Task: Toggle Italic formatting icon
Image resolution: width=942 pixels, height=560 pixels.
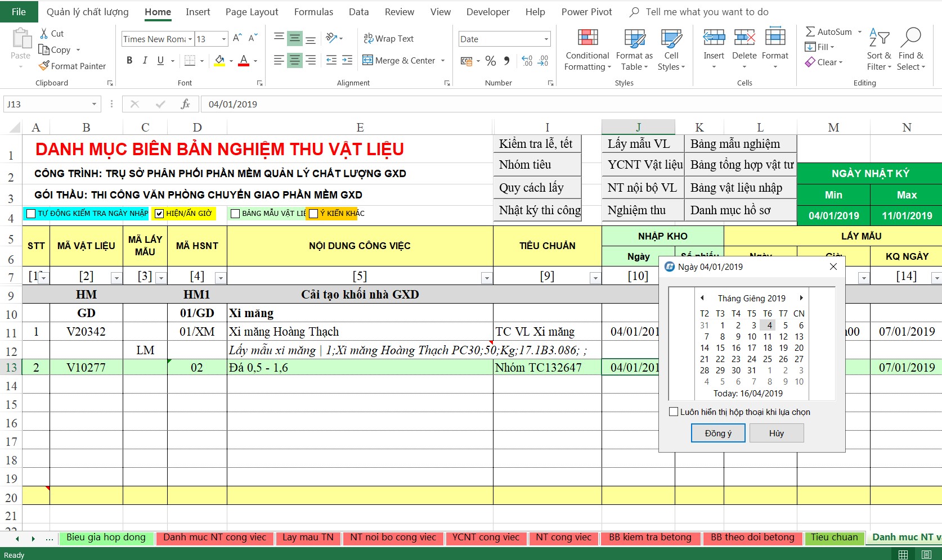Action: coord(145,60)
